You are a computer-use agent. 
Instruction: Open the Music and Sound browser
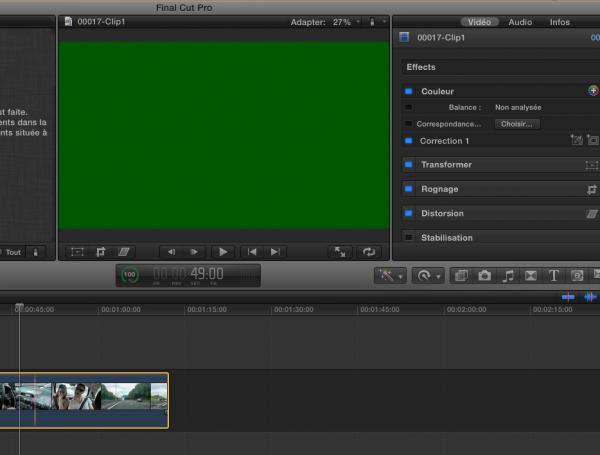pyautogui.click(x=508, y=276)
